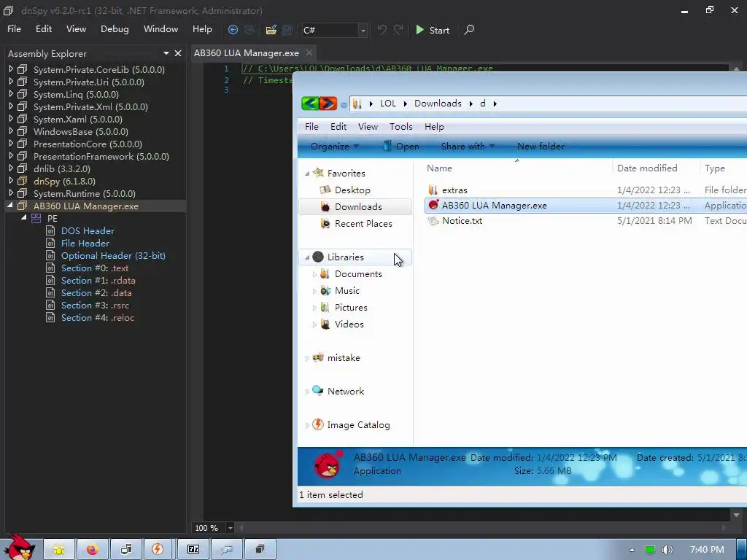Click the Music library icon
Image resolution: width=747 pixels, height=560 pixels.
tap(325, 290)
